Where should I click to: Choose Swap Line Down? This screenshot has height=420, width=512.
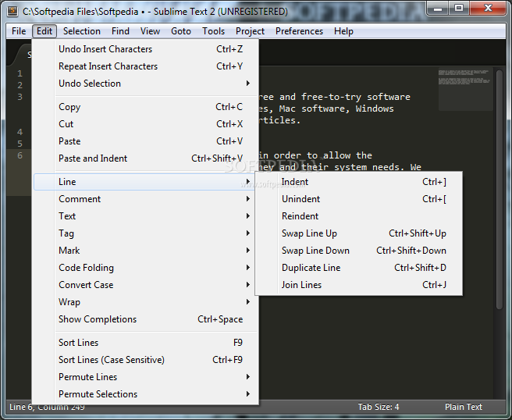[x=359, y=251]
